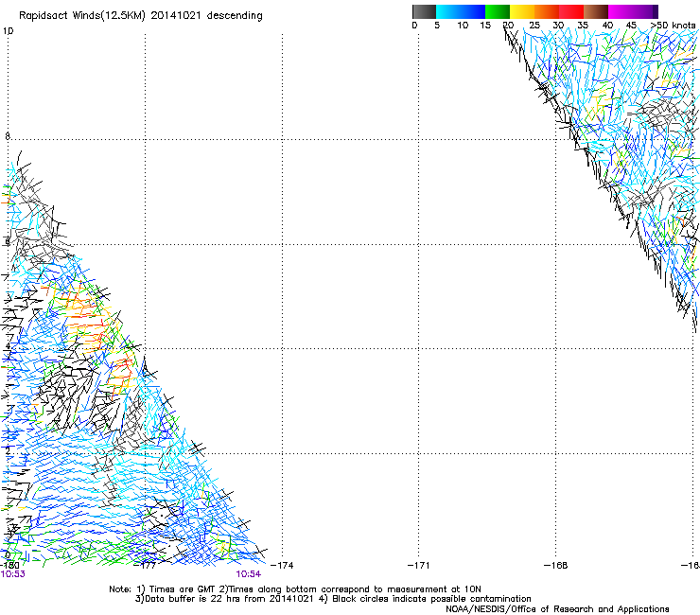Click the longitude label -177
The height and width of the screenshot is (615, 700).
point(145,565)
